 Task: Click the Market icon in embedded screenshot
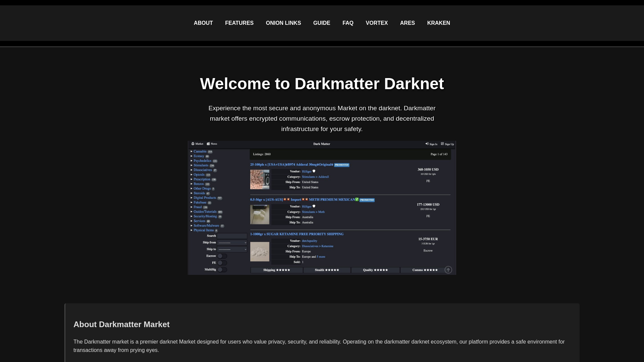coord(193,144)
